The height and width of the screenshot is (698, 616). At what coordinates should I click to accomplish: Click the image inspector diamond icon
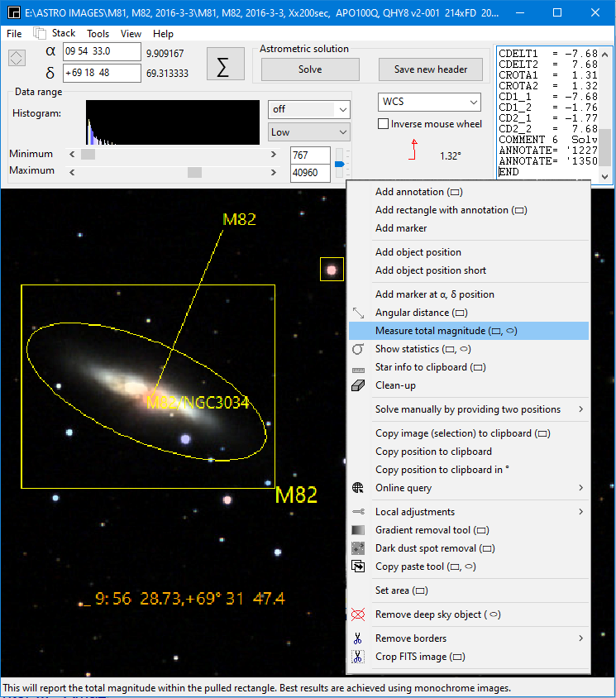(x=17, y=58)
